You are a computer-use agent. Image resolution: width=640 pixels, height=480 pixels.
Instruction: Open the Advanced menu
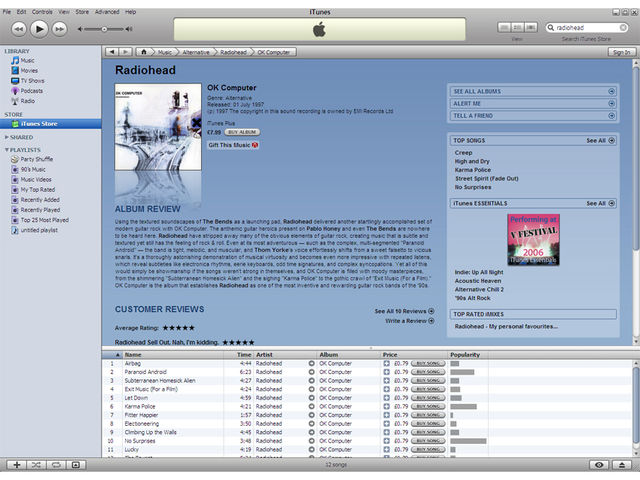tap(107, 12)
